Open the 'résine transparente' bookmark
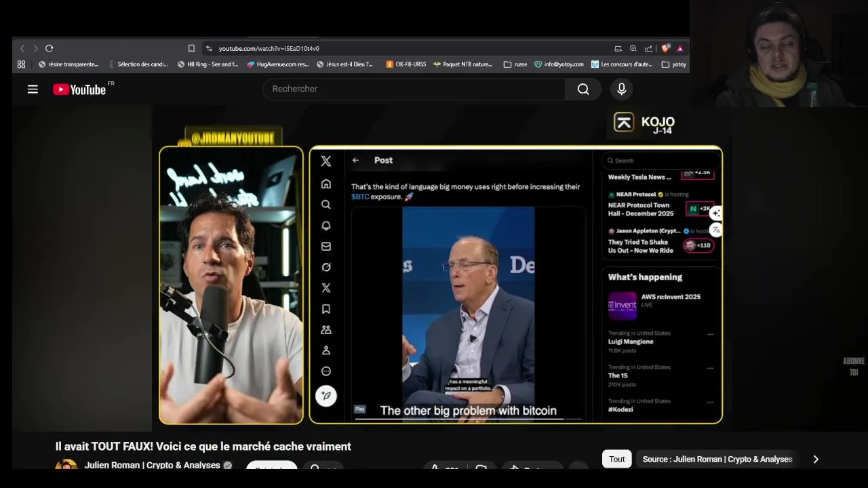 click(x=68, y=64)
